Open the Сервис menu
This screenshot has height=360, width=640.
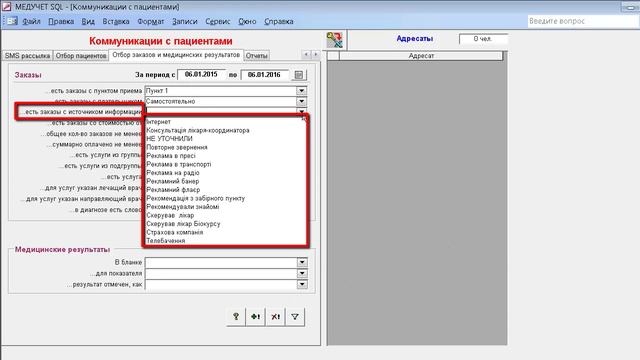[218, 21]
